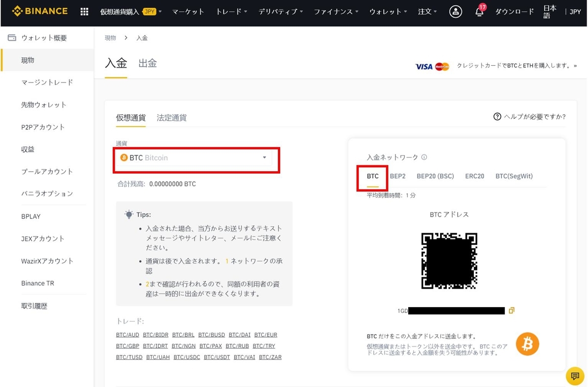This screenshot has height=387, width=588.
Task: Open the BTC/BUSD trading pair
Action: (212, 335)
